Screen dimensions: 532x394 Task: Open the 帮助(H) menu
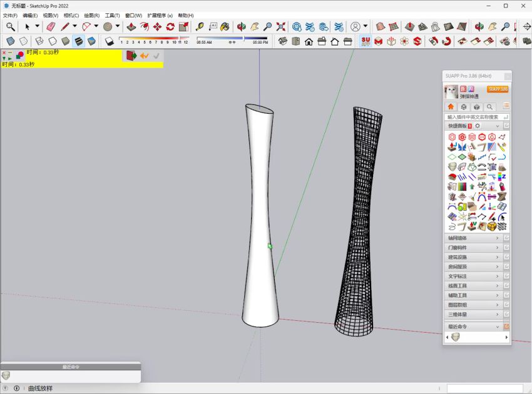[186, 15]
